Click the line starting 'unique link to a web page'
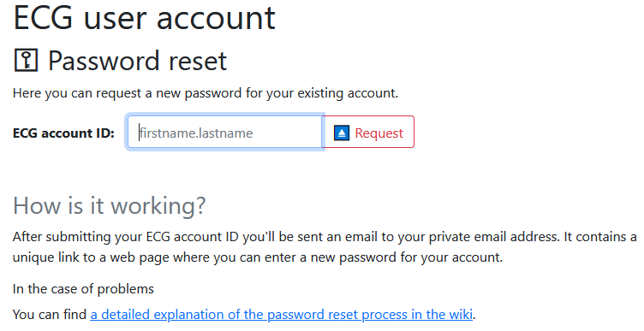 tap(258, 257)
